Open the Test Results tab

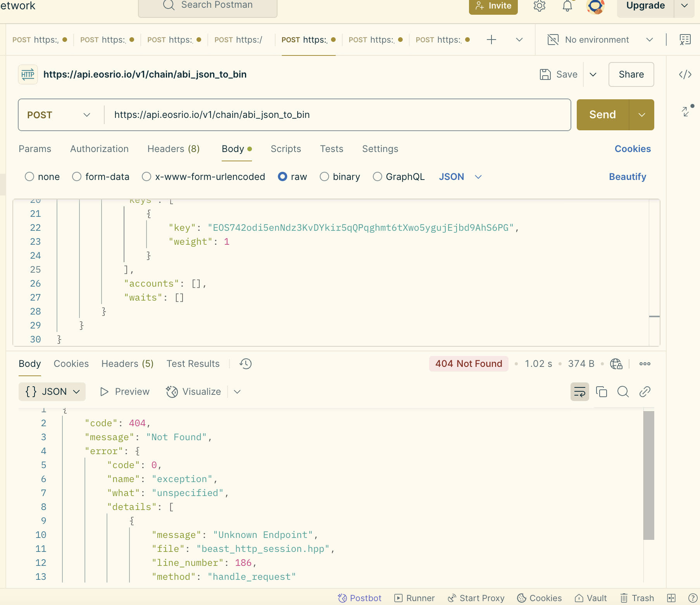pos(193,364)
